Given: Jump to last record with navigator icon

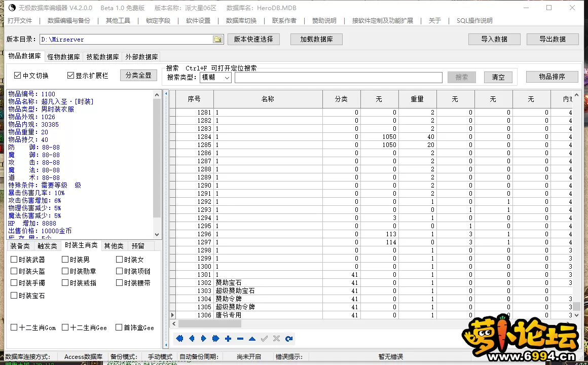Looking at the screenshot, I should point(216,339).
